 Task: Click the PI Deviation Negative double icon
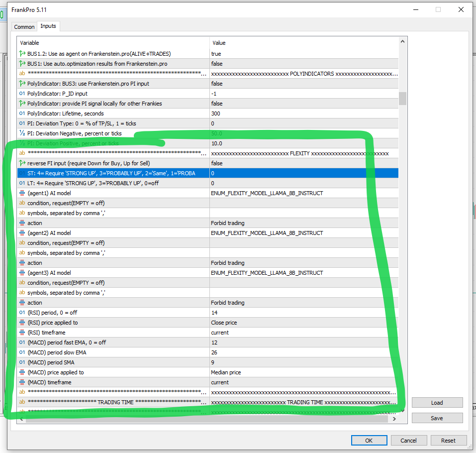[x=22, y=133]
